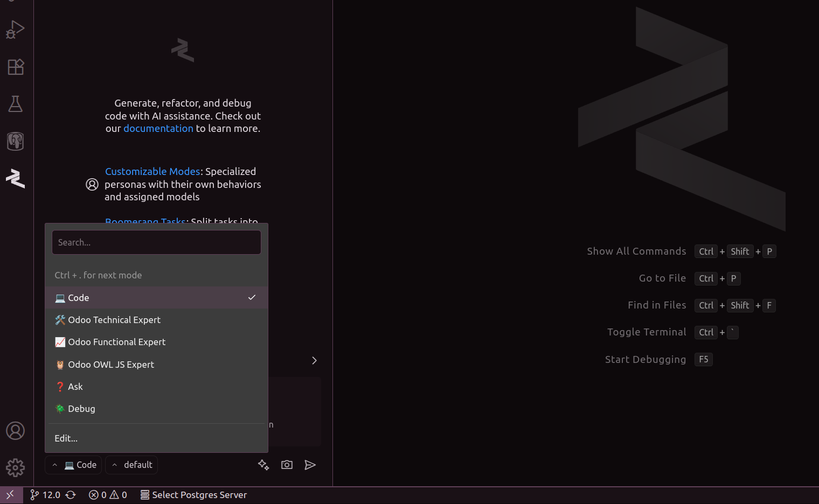819x504 pixels.
Task: Open the PostgreSQL elephant panel
Action: coord(15,141)
